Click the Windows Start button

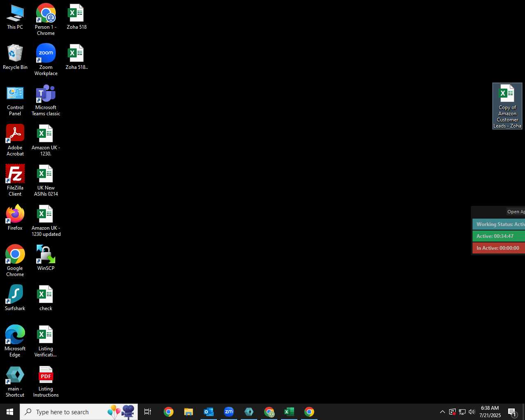click(x=10, y=412)
